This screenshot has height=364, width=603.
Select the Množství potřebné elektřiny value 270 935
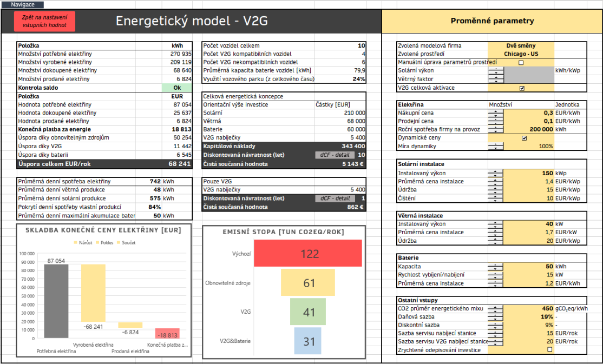(181, 54)
